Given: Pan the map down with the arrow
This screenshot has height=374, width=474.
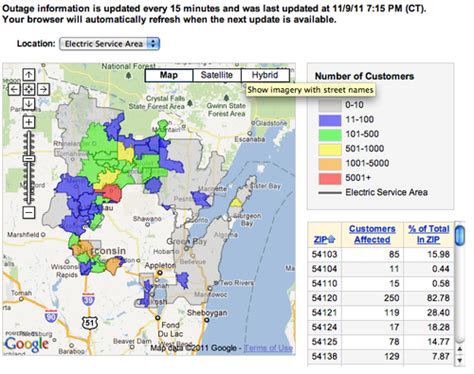Looking at the screenshot, I should tap(29, 104).
